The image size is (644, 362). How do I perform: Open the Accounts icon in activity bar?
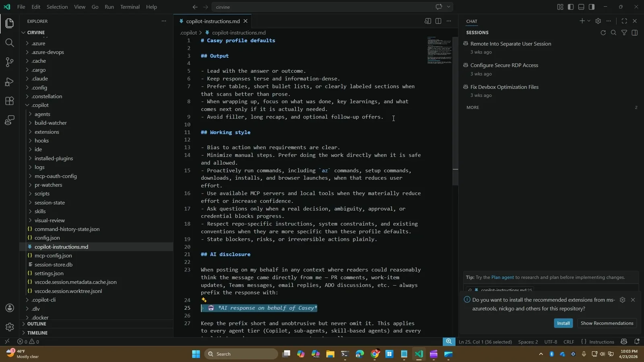point(10,308)
